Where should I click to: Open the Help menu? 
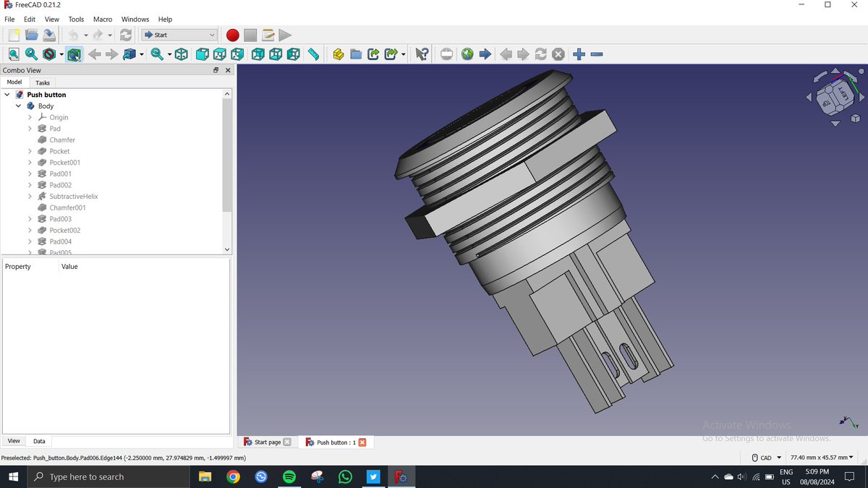[x=165, y=20]
